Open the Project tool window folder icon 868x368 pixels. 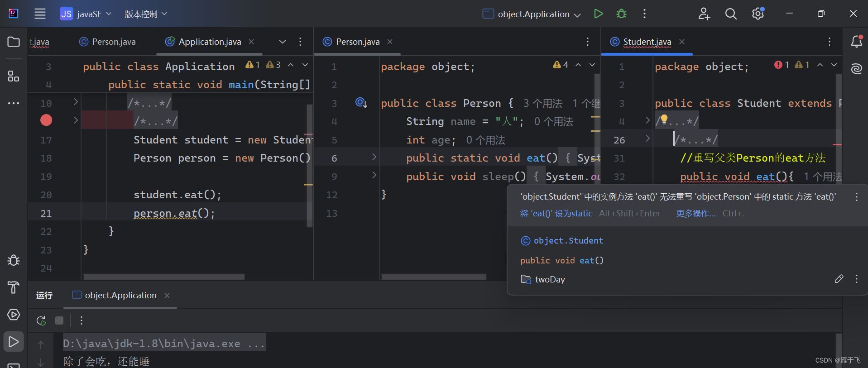pos(14,42)
